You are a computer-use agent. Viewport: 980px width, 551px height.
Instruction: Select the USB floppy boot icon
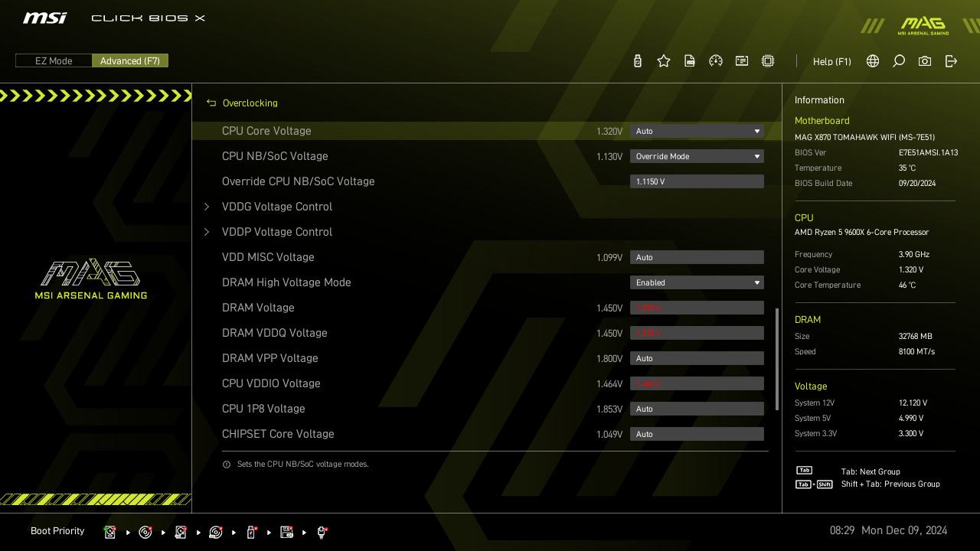(x=287, y=532)
